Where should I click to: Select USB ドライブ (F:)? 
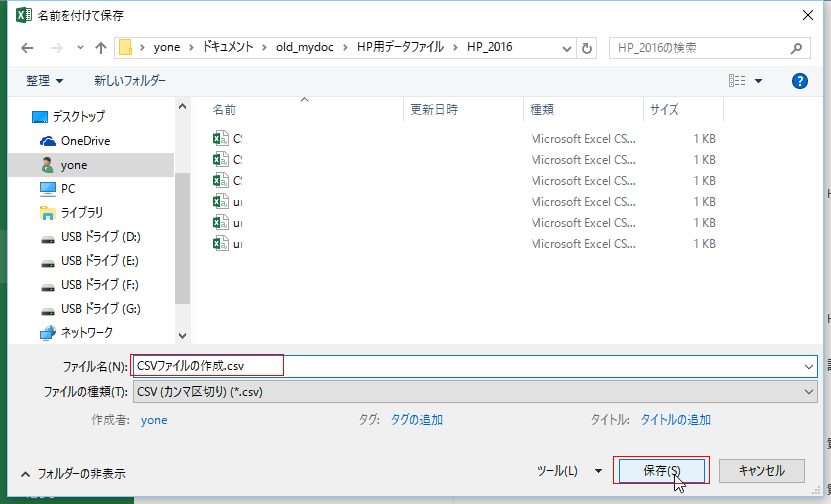(99, 285)
